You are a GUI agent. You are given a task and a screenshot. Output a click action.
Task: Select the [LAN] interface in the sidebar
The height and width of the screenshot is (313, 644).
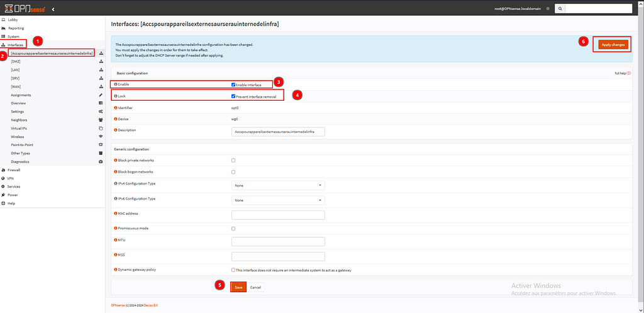[16, 70]
